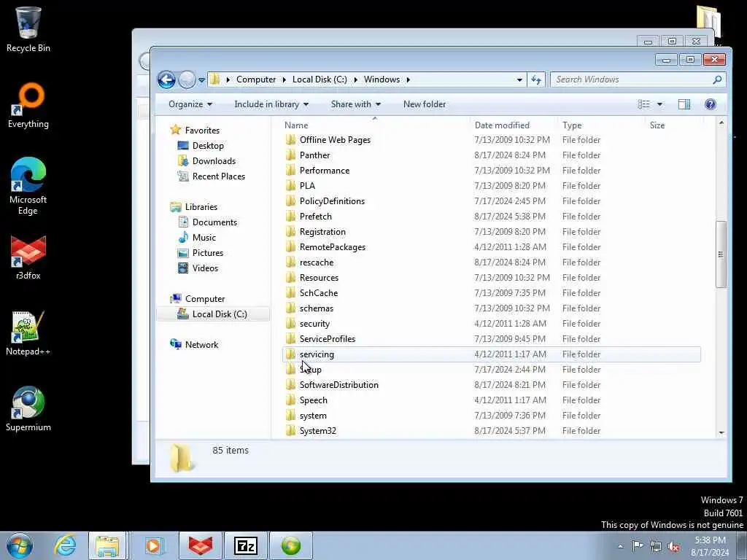
Task: Launch Internet Explorer from the taskbar
Action: pos(65,545)
